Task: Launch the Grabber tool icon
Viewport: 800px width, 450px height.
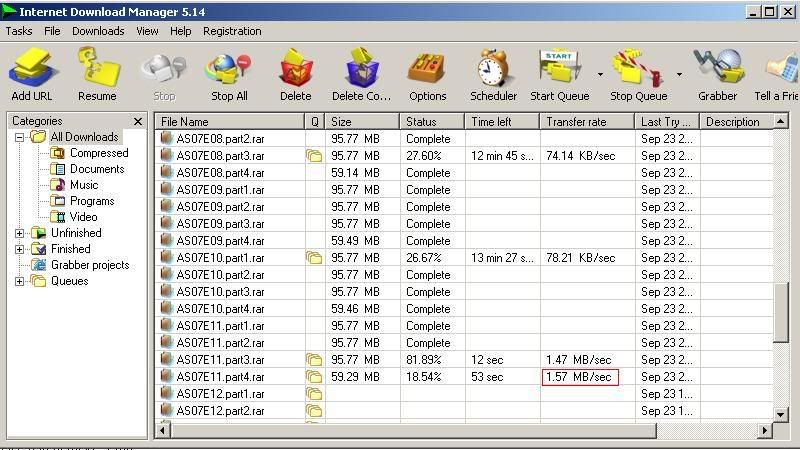Action: (716, 71)
